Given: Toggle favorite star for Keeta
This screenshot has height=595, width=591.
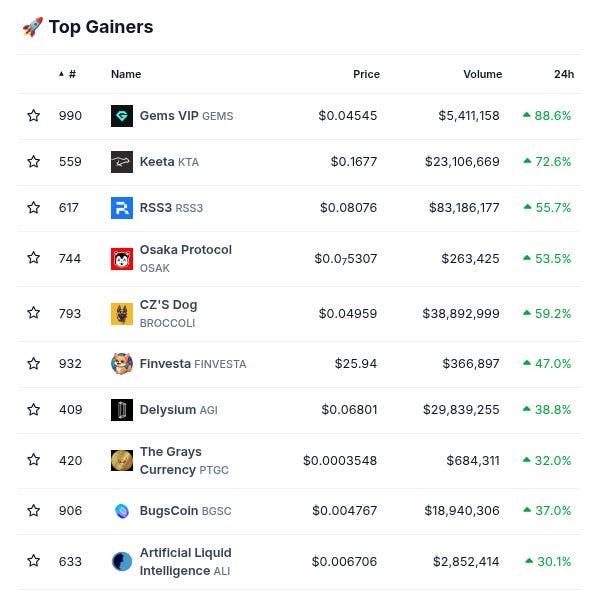Looking at the screenshot, I should point(33,162).
